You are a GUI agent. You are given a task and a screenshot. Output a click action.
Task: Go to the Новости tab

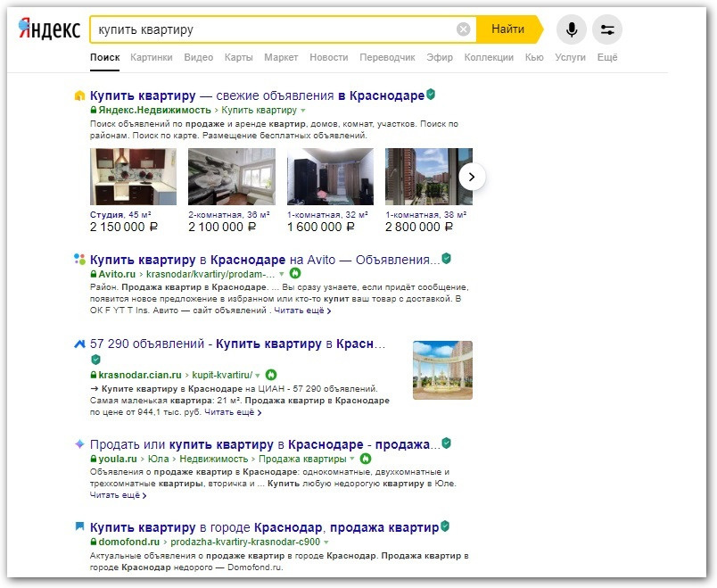pos(329,57)
